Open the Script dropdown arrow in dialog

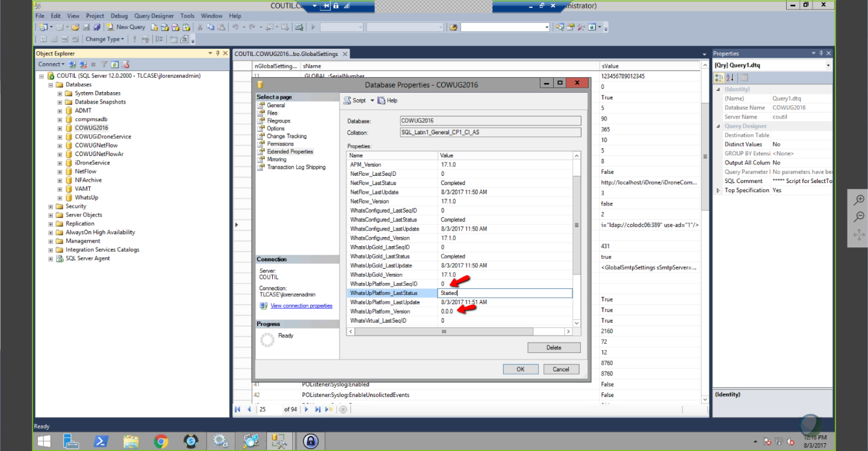click(x=372, y=101)
